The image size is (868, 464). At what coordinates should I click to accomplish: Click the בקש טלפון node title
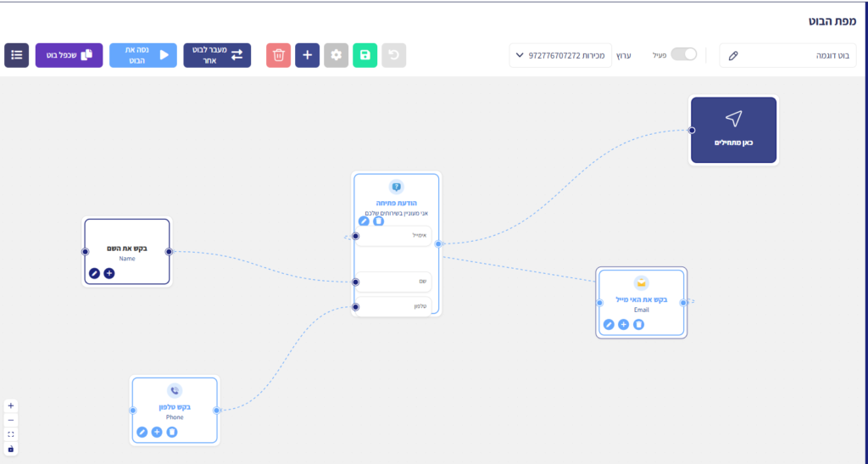point(175,407)
